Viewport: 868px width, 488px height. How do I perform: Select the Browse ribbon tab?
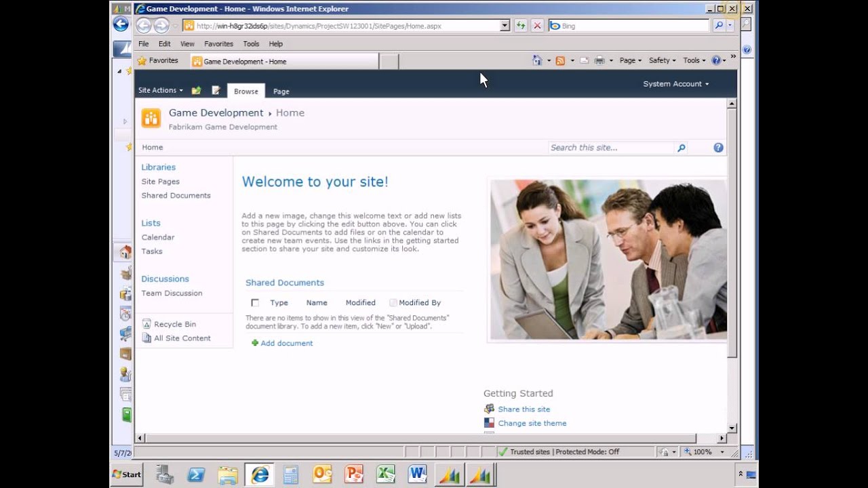coord(246,91)
